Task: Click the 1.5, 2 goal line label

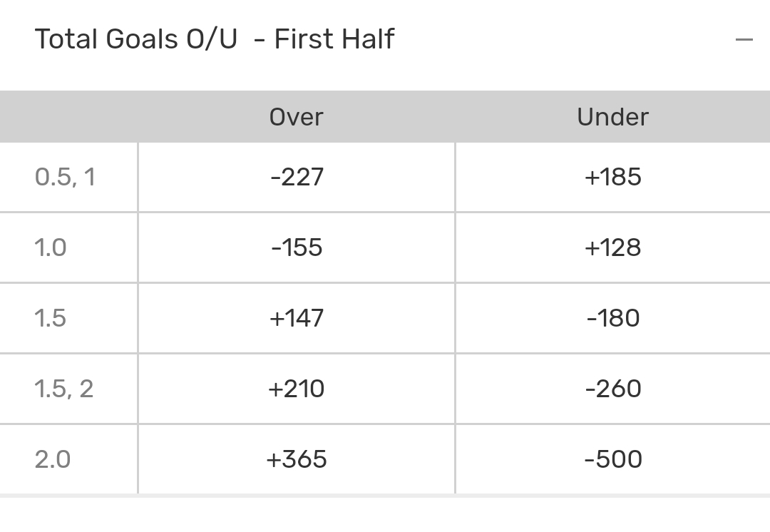Action: coord(64,389)
